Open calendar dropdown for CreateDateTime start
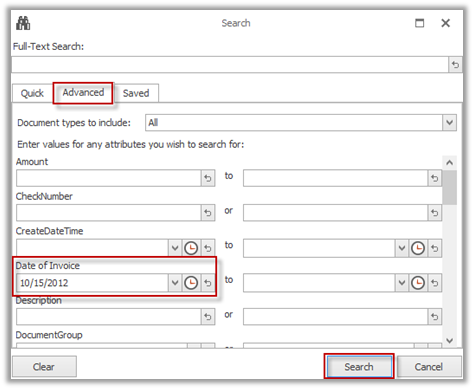The width and height of the screenshot is (475, 390). [175, 248]
